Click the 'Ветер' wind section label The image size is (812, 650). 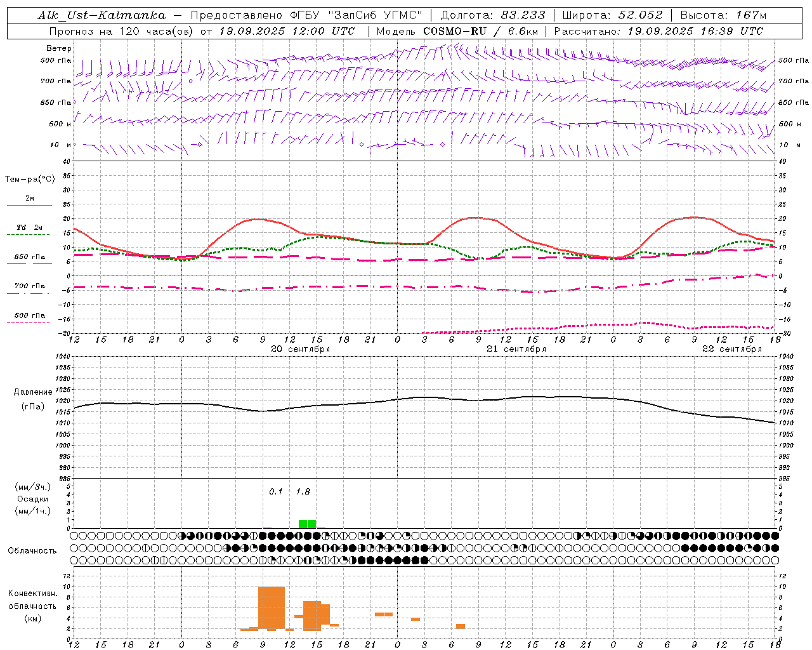59,48
